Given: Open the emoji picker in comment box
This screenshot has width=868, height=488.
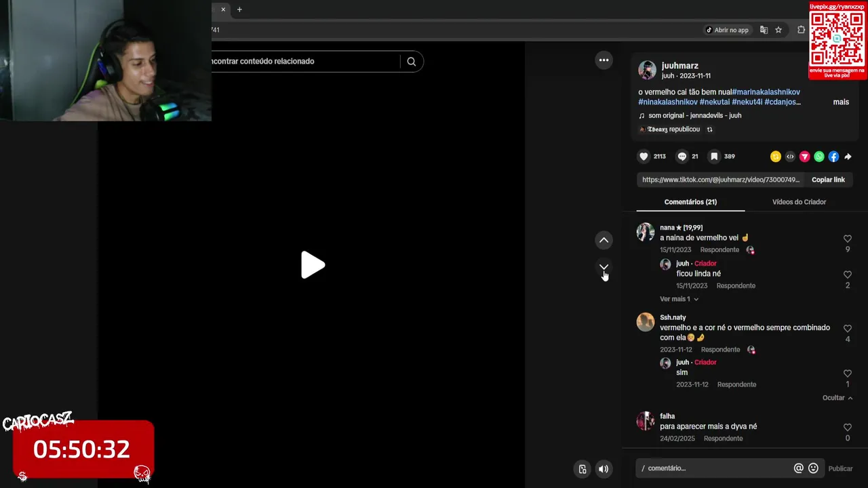Looking at the screenshot, I should click(813, 468).
